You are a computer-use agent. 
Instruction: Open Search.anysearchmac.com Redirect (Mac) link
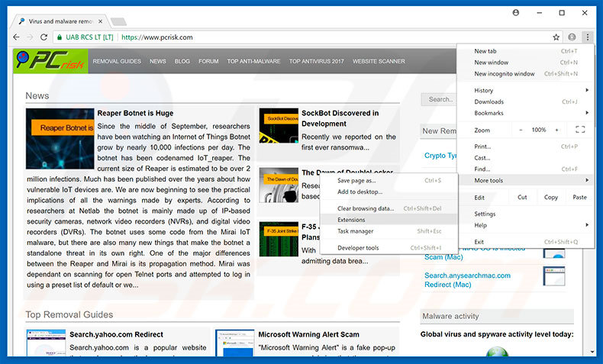click(x=467, y=280)
